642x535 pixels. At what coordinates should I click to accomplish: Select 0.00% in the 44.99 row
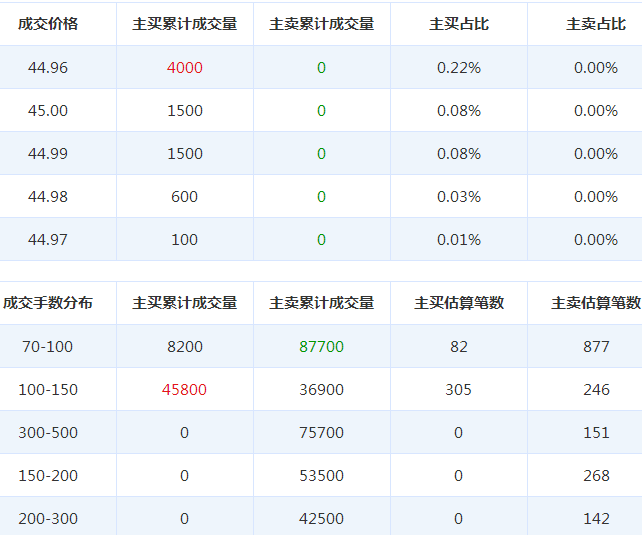pyautogui.click(x=596, y=154)
